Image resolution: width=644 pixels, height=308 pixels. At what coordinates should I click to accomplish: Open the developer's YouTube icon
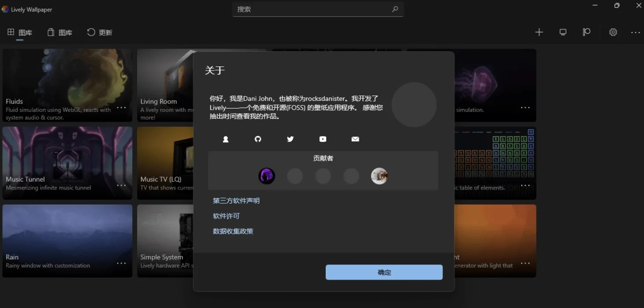pos(323,139)
